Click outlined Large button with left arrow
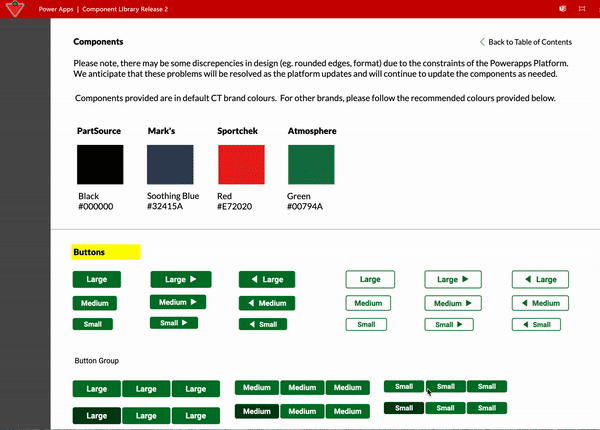Viewport: 600px width, 430px height. 540,279
